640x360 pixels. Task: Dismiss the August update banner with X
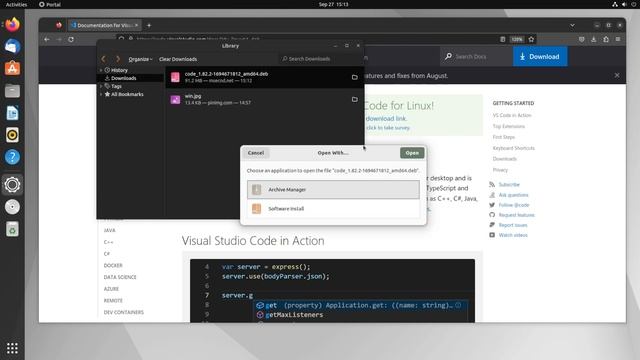(617, 76)
